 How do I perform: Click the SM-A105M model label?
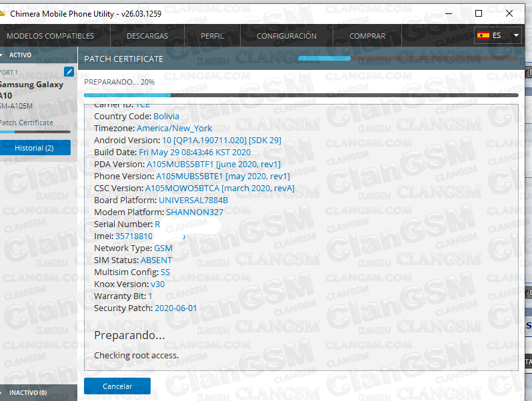coord(16,106)
